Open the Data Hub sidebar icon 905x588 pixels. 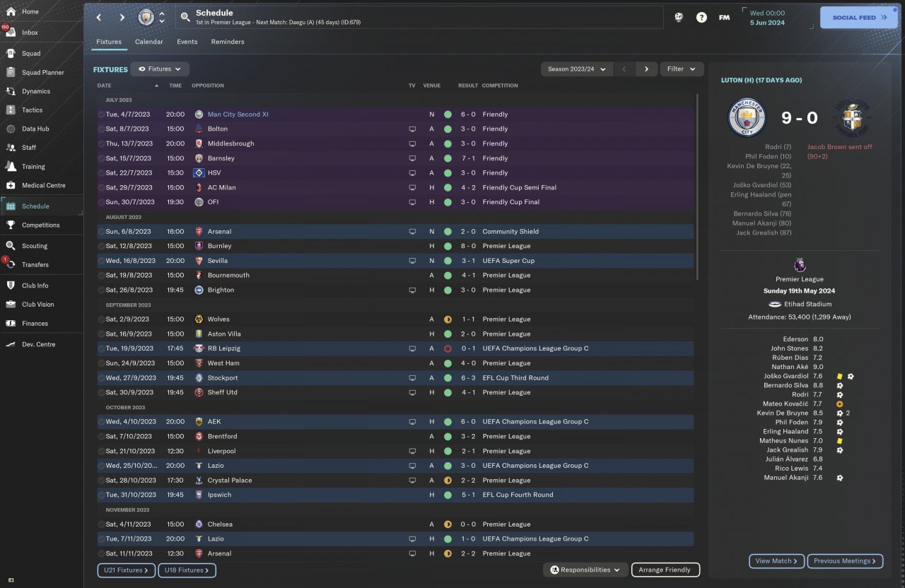[11, 129]
